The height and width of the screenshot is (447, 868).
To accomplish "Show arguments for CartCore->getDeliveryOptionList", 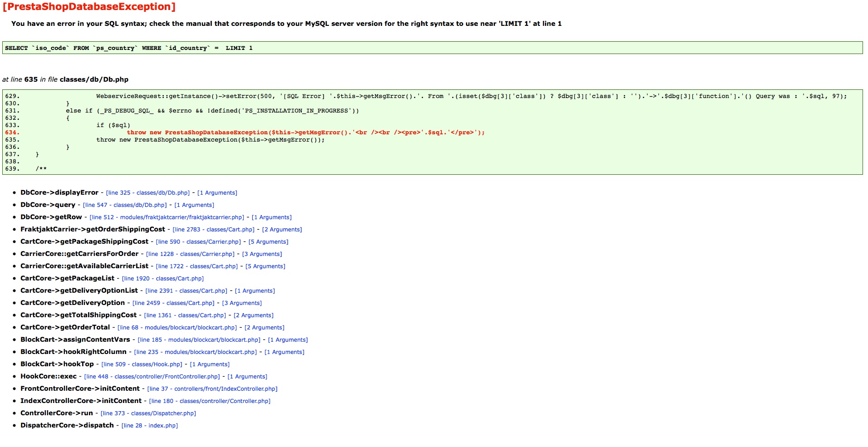I will coord(255,291).
